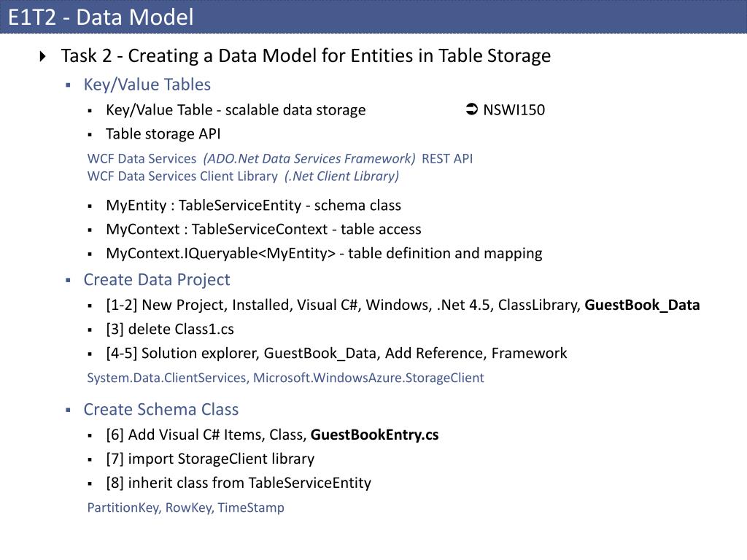
Task: Click PartitionKey, RowKey, TimeStamp line
Action: (x=186, y=507)
